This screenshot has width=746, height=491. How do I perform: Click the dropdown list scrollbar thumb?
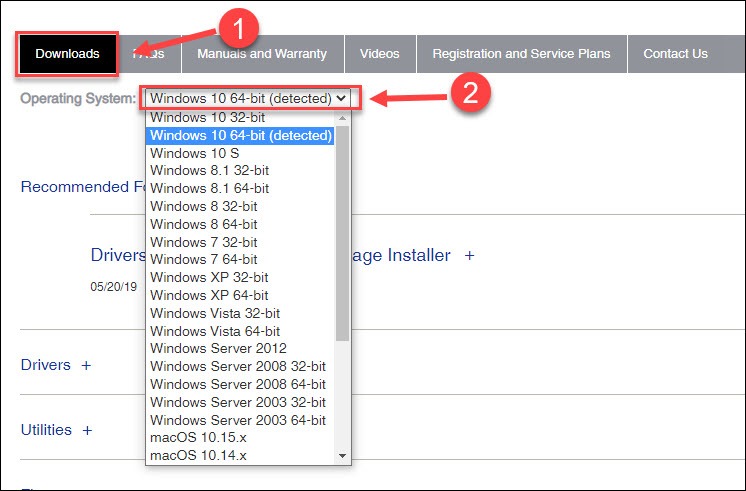343,234
